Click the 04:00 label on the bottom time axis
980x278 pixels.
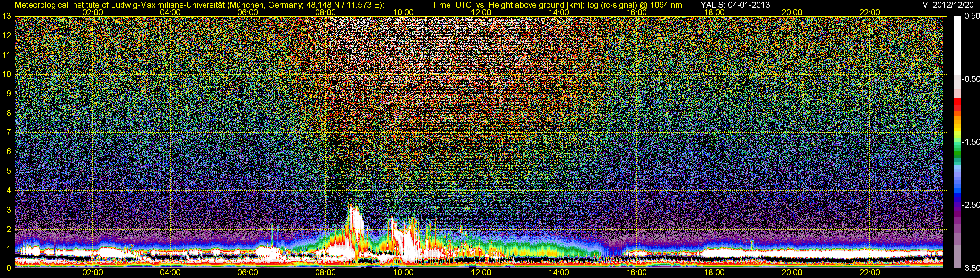coord(170,273)
